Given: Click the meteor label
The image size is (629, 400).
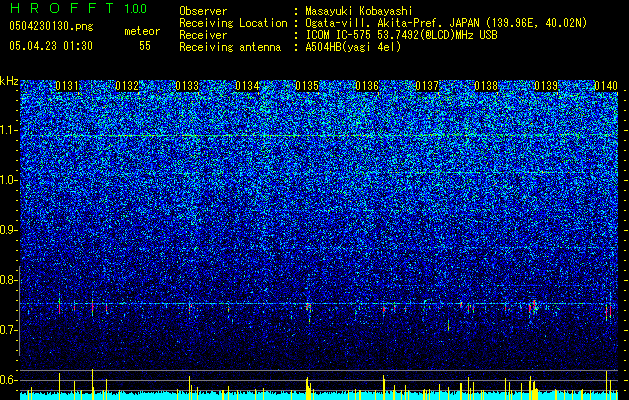Looking at the screenshot, I should coord(142,31).
